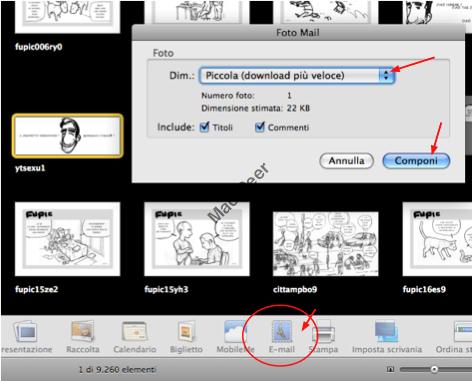Click the '1 di 9.260 elementi' status text
This screenshot has height=381, width=472.
coord(117,369)
